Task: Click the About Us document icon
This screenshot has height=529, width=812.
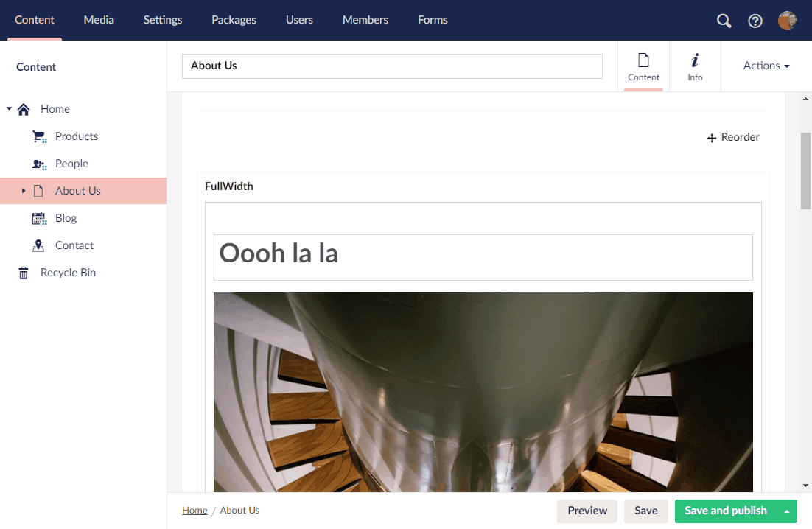Action: tap(38, 191)
